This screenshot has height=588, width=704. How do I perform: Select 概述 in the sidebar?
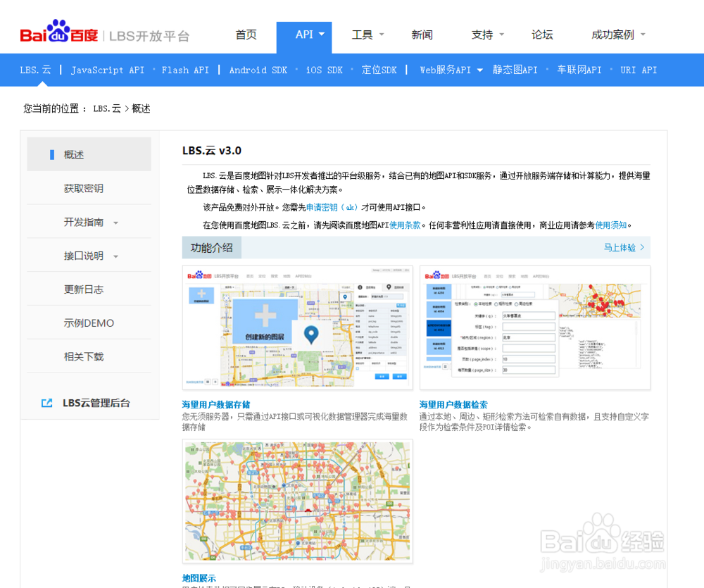click(x=89, y=154)
